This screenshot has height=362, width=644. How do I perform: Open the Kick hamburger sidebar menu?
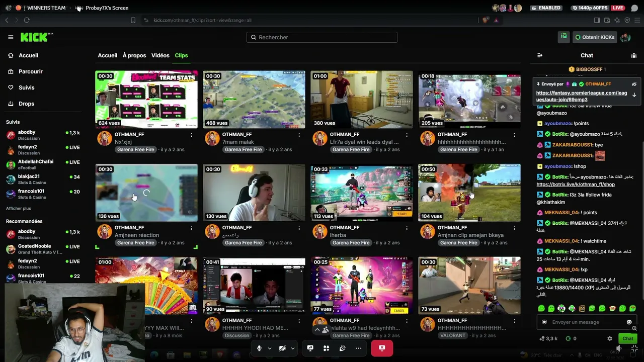point(11,37)
